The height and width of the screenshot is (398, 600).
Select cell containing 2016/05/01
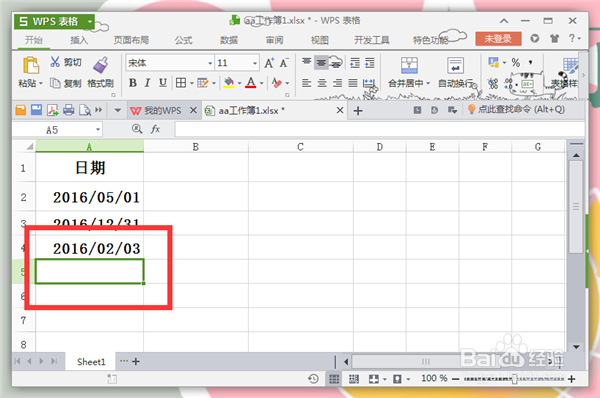click(x=90, y=197)
